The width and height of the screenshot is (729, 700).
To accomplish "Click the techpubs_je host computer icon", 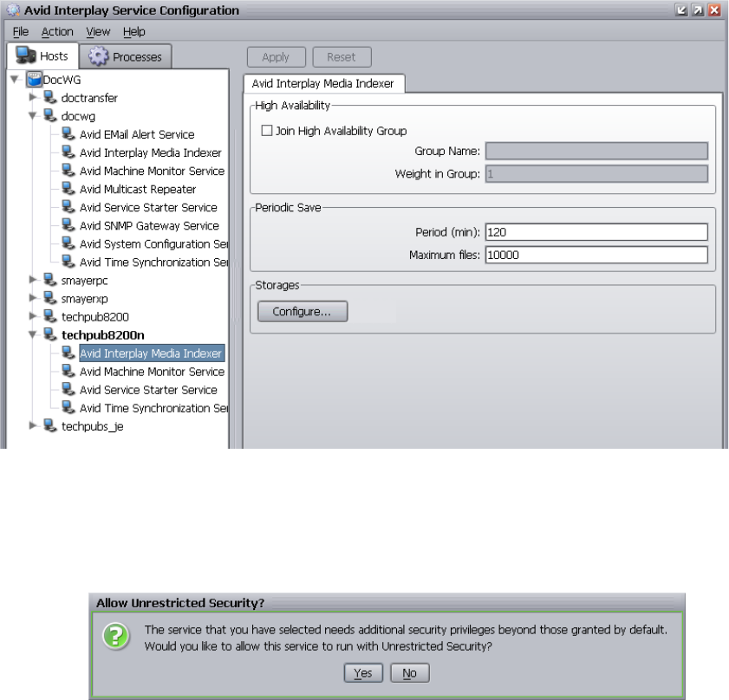I will coord(50,425).
